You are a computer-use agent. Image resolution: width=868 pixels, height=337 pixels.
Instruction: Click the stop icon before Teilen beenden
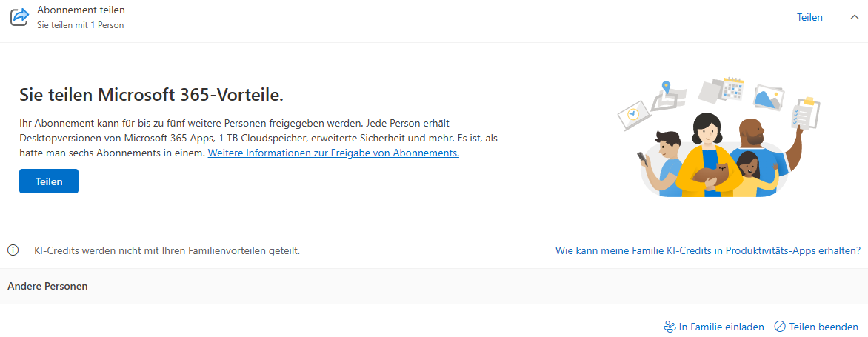780,327
